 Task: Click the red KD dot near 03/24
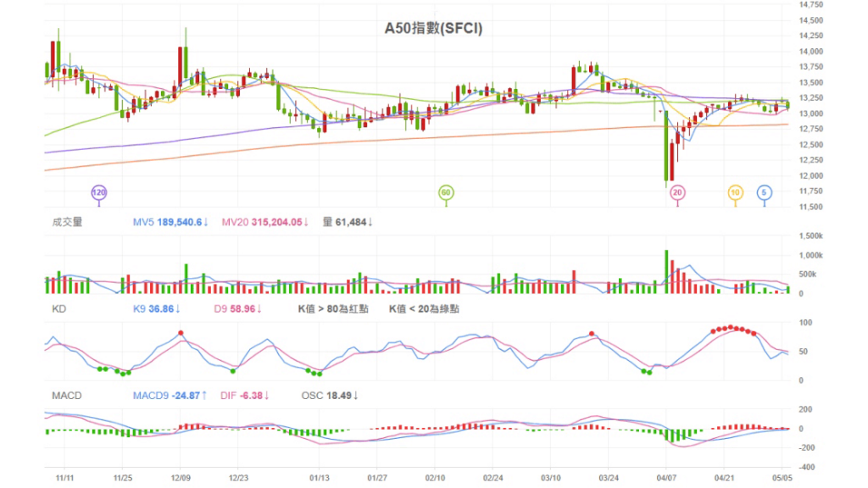[591, 334]
